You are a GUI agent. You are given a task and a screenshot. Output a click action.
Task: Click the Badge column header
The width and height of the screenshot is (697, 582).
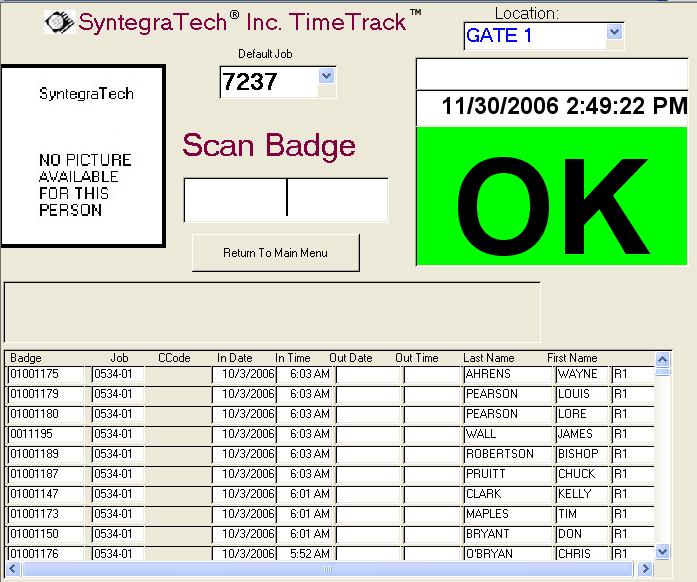pos(26,358)
